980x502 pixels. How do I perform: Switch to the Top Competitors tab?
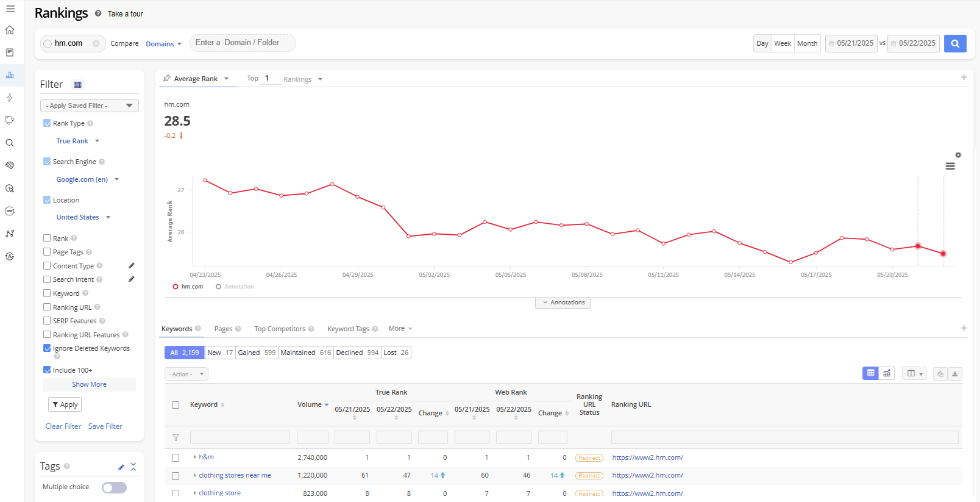click(x=280, y=329)
